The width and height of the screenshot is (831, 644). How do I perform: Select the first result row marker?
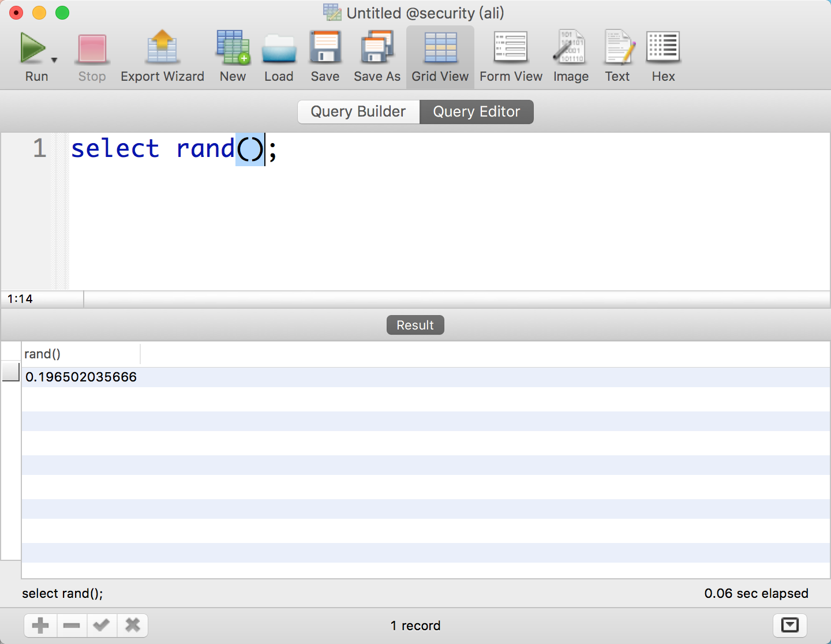coord(11,372)
